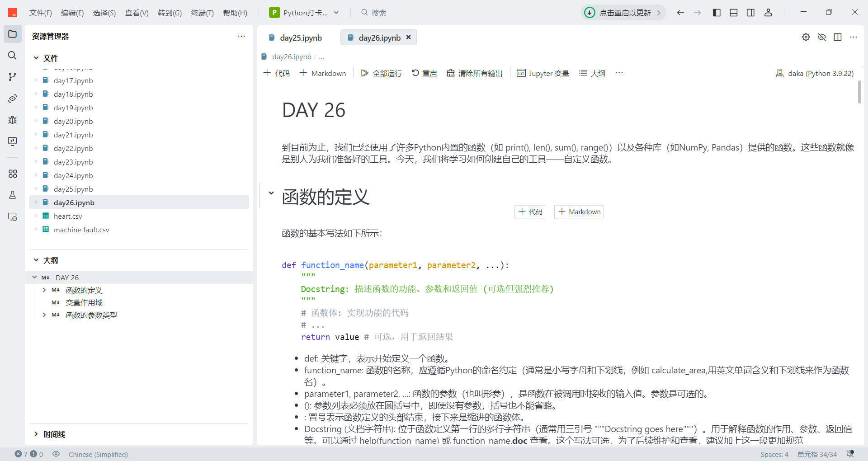This screenshot has height=461, width=868.
Task: Collapse the DAY 26 outline entry
Action: pos(34,277)
